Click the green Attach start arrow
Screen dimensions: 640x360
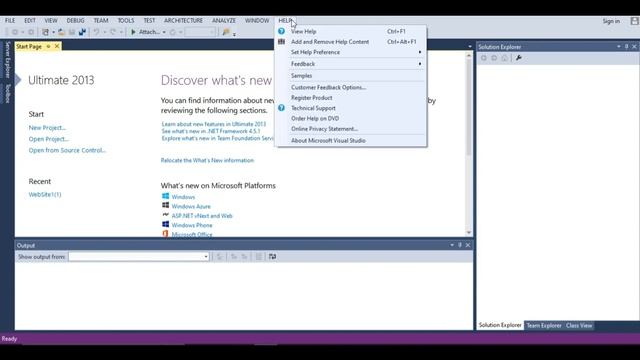133,32
